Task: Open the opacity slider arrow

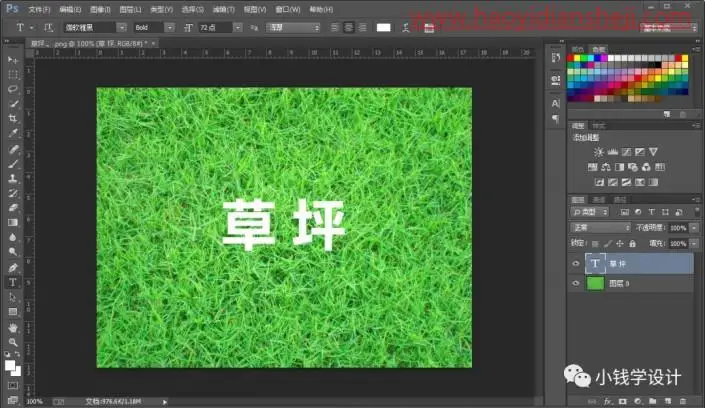Action: point(694,228)
